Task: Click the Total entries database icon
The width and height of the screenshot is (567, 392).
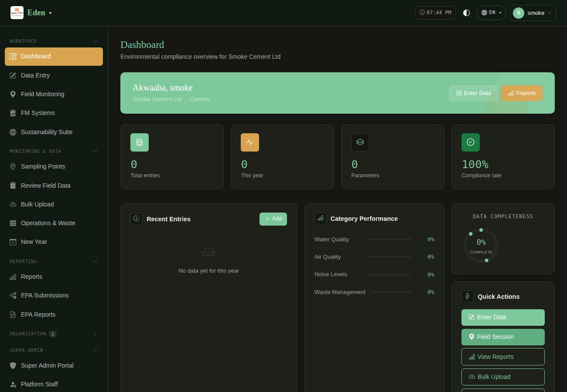Action: pos(140,142)
